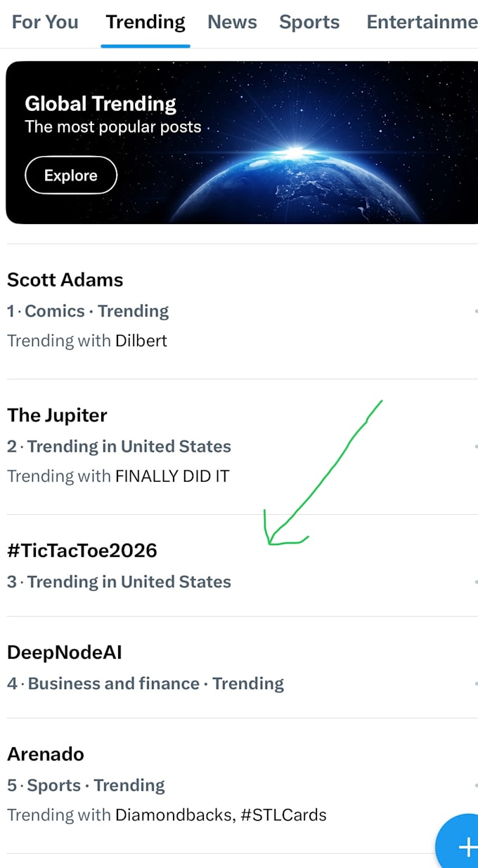The height and width of the screenshot is (868, 478).
Task: Go to the Sports tab
Action: 309,22
